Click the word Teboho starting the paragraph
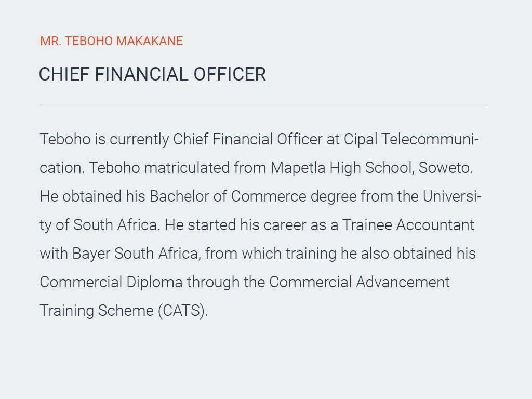Viewport: 532px width, 399px height. click(65, 139)
